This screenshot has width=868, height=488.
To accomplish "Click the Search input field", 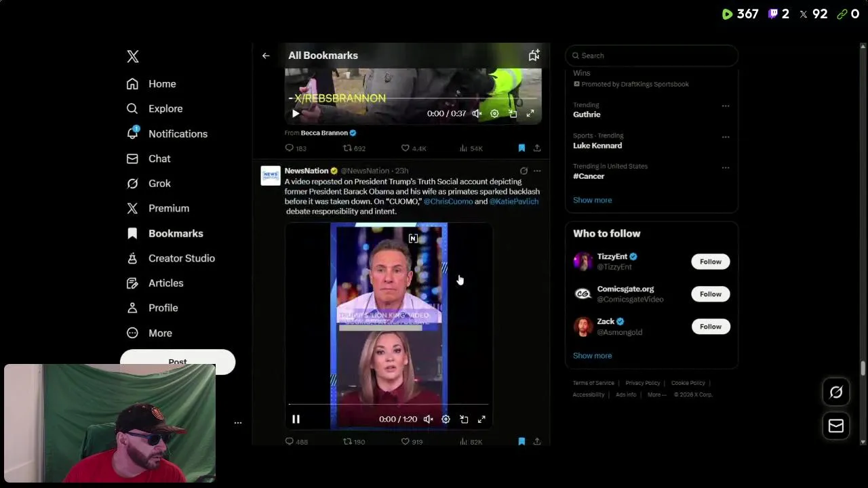I will [x=652, y=56].
